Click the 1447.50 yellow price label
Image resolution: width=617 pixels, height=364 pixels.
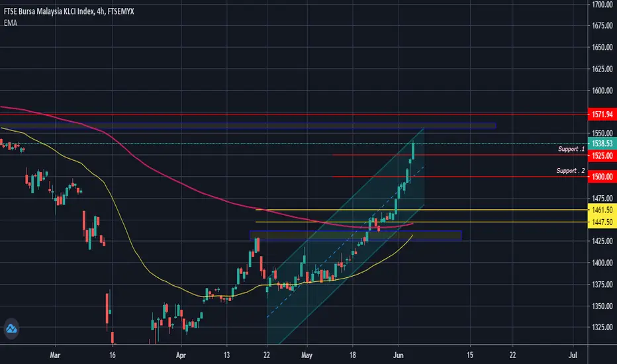[602, 222]
